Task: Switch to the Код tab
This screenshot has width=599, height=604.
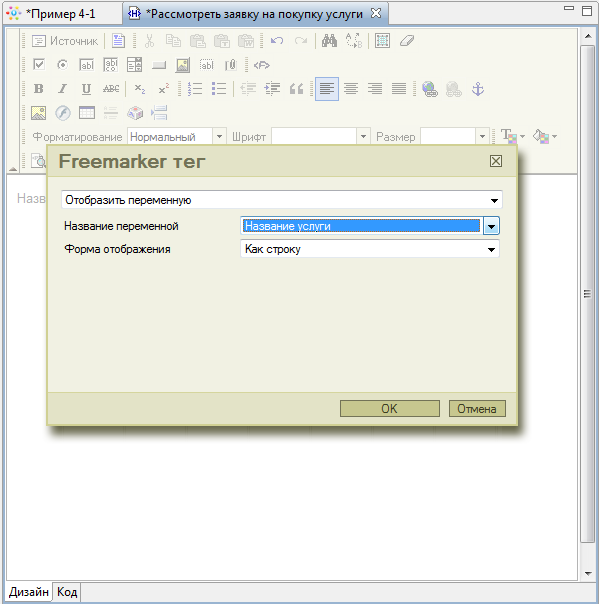Action: pyautogui.click(x=67, y=592)
